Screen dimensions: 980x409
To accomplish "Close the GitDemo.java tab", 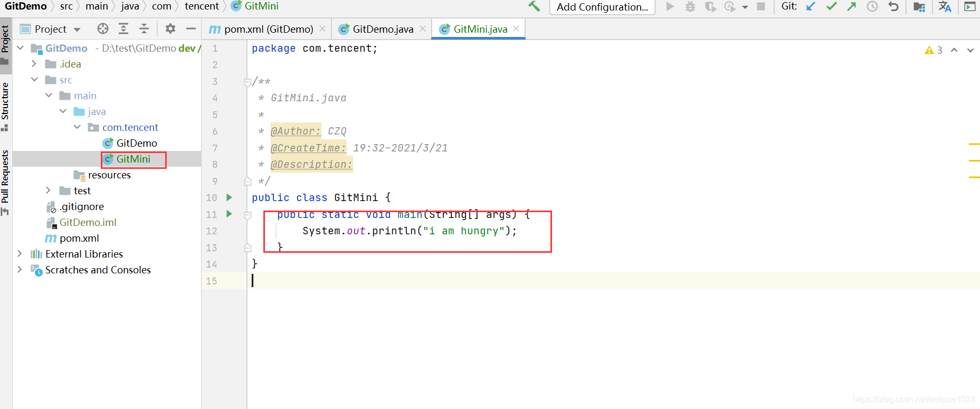I will pyautogui.click(x=423, y=28).
